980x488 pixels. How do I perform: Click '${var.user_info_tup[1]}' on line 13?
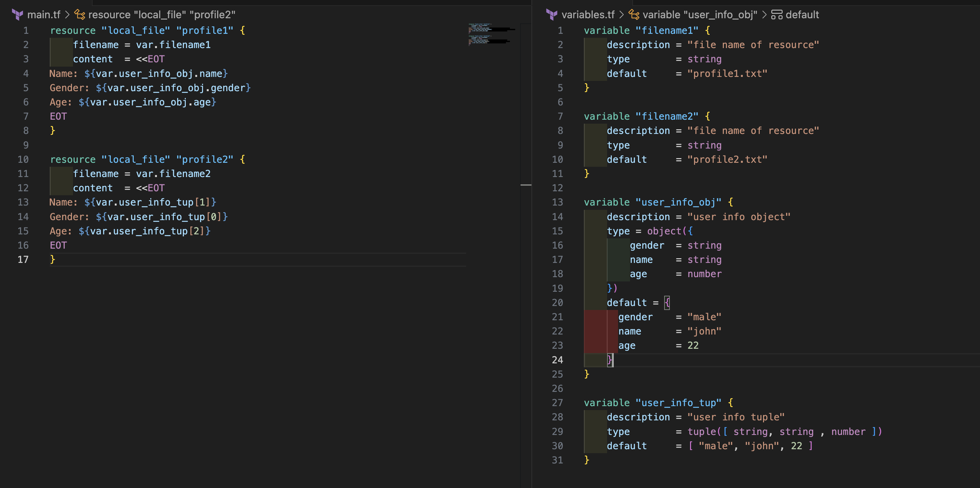[150, 202]
